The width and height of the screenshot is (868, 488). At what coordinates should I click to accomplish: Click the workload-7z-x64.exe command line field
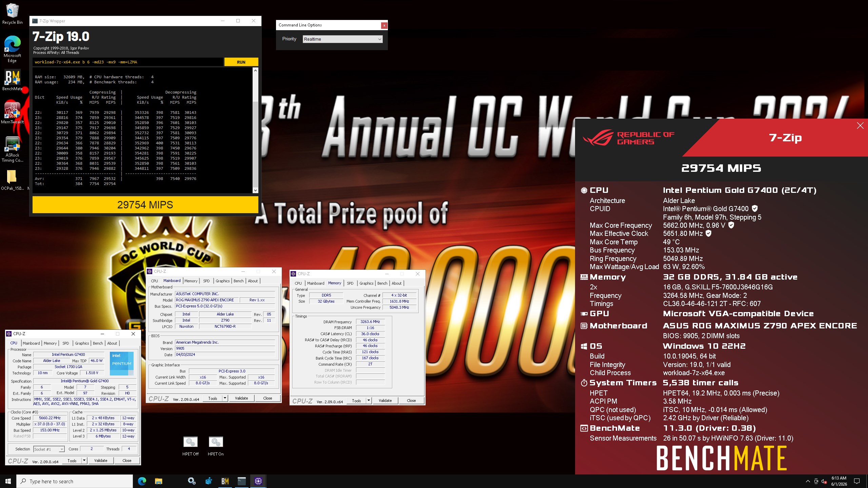[x=128, y=62]
